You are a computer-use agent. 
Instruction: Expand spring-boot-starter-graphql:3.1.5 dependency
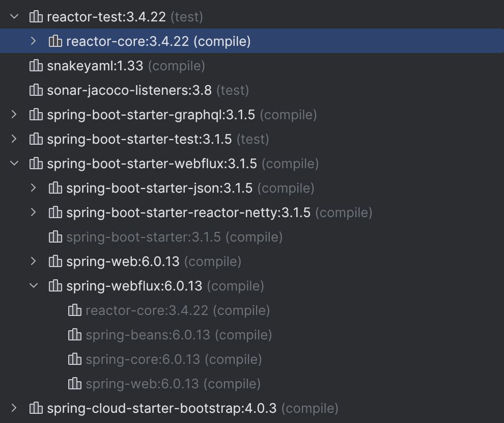point(14,115)
